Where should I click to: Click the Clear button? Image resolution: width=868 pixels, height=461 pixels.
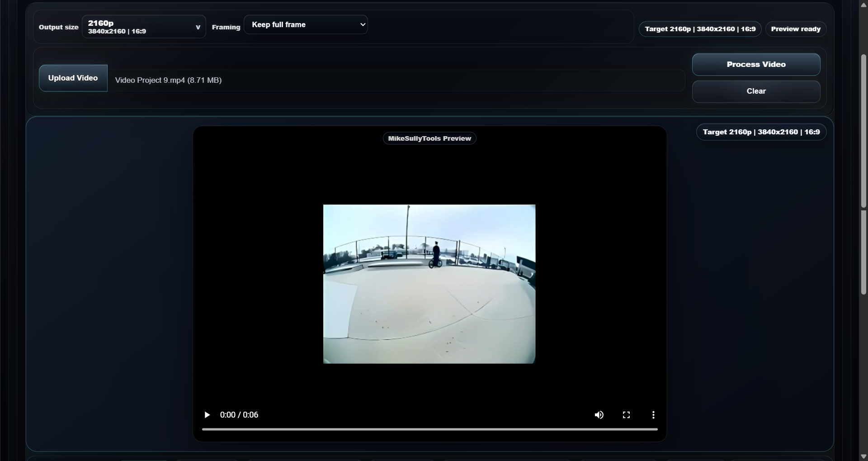coord(756,91)
